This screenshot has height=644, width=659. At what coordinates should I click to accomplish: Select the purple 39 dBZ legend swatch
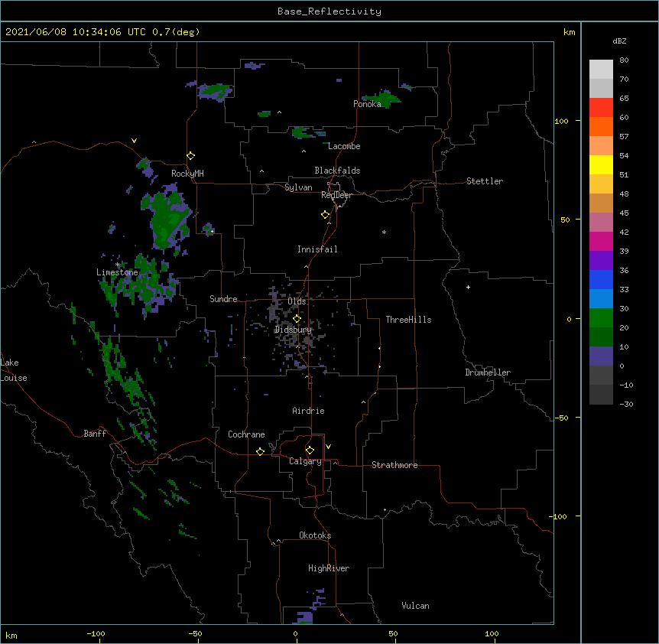pos(601,260)
